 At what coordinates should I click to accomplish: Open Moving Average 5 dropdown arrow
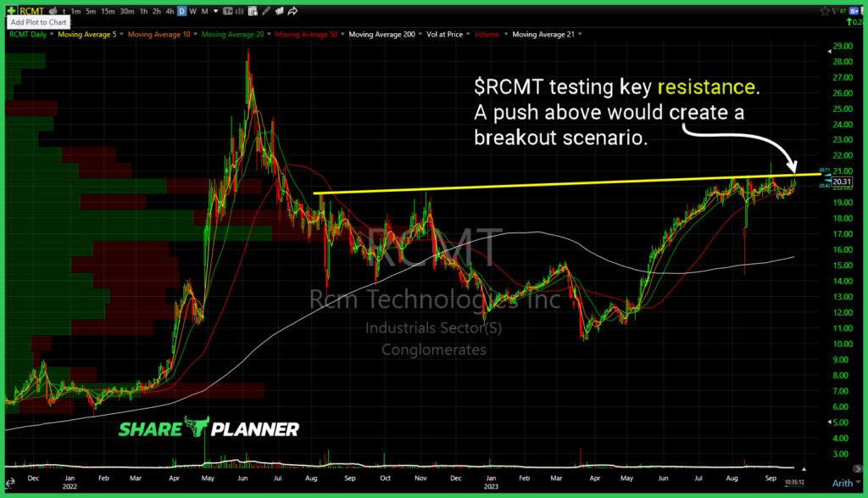(x=121, y=34)
